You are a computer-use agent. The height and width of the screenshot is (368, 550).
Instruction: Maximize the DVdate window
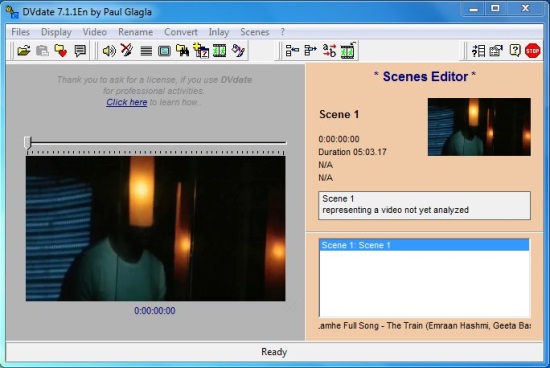(495, 8)
